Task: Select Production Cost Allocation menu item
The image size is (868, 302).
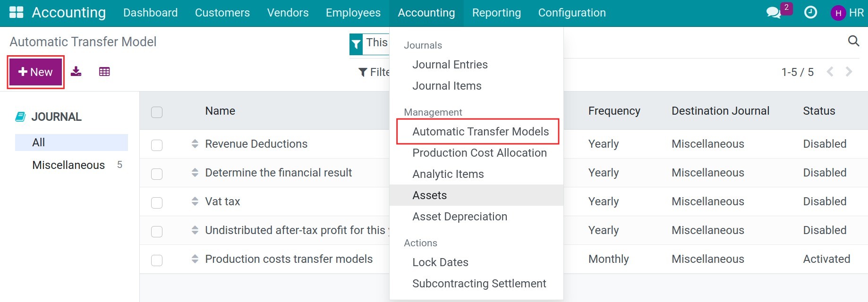Action: [x=477, y=153]
